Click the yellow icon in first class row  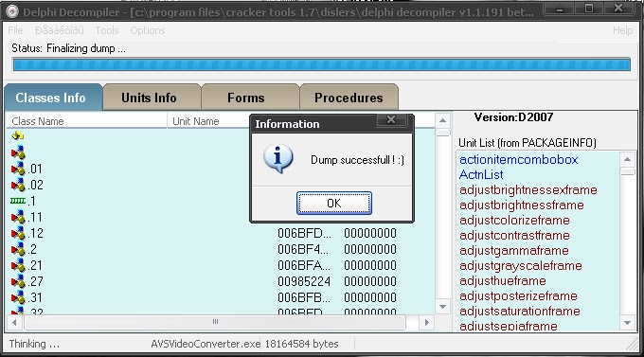18,135
